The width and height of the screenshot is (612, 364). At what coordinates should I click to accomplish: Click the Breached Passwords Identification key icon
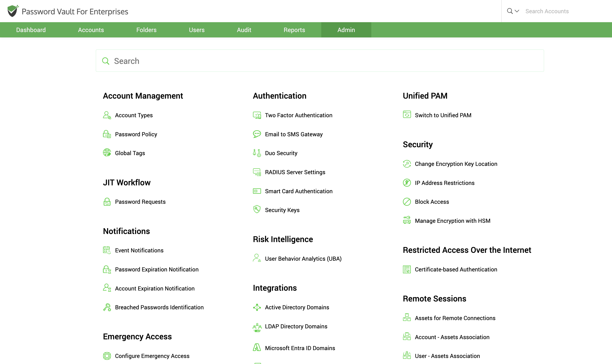tap(107, 307)
